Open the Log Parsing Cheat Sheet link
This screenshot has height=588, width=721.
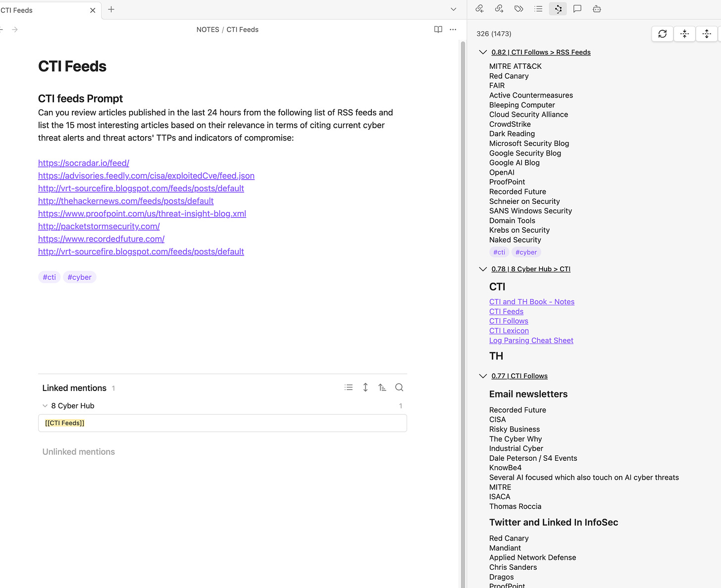(531, 341)
